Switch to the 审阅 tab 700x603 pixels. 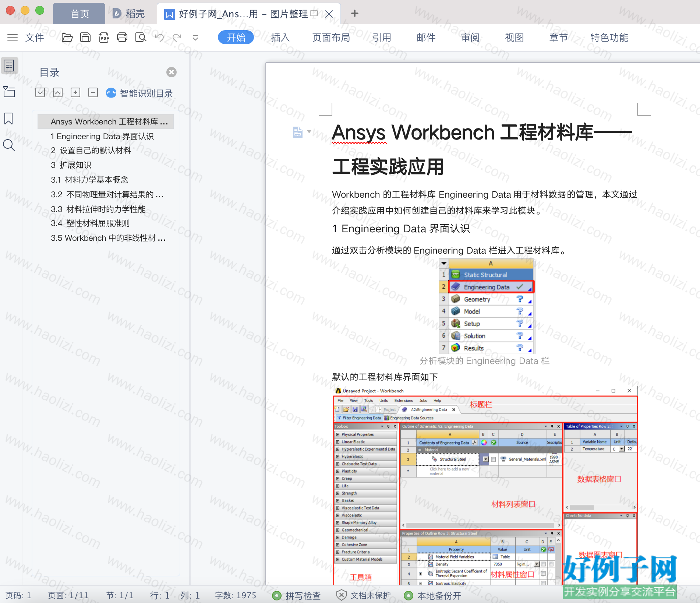click(470, 37)
